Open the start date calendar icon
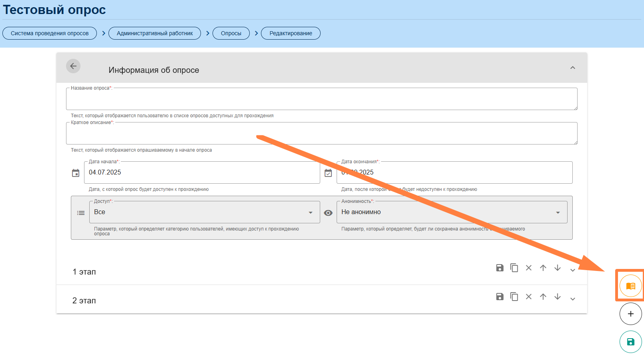The width and height of the screenshot is (644, 357). tap(76, 173)
